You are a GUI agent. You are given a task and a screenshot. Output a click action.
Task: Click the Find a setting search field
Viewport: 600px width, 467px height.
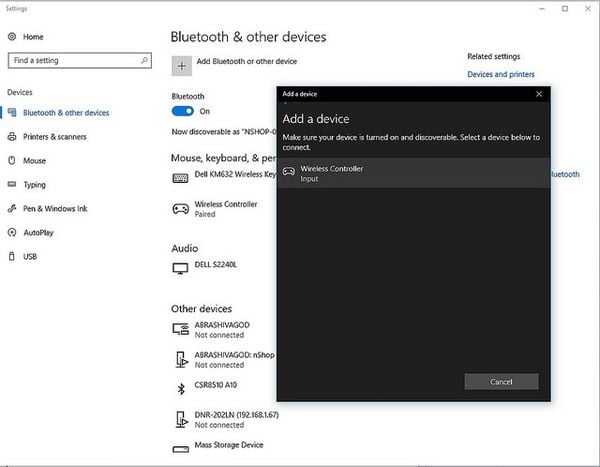(x=80, y=60)
